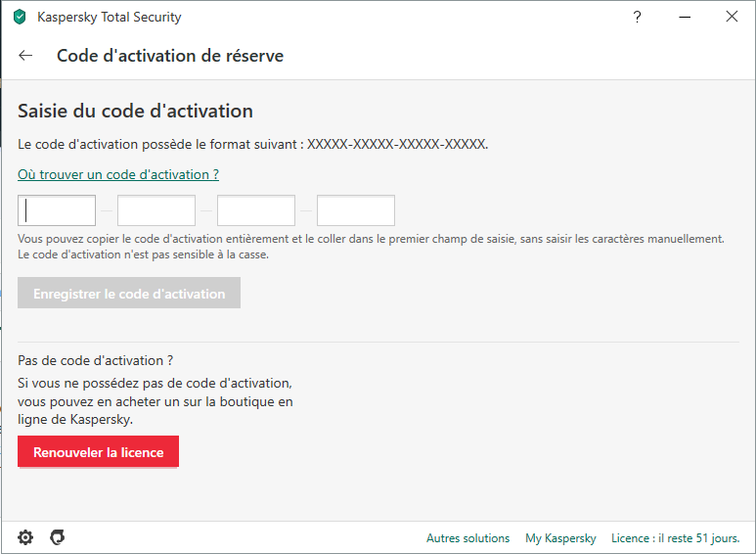Image resolution: width=756 pixels, height=554 pixels.
Task: Focus the second activation code field
Action: [156, 210]
